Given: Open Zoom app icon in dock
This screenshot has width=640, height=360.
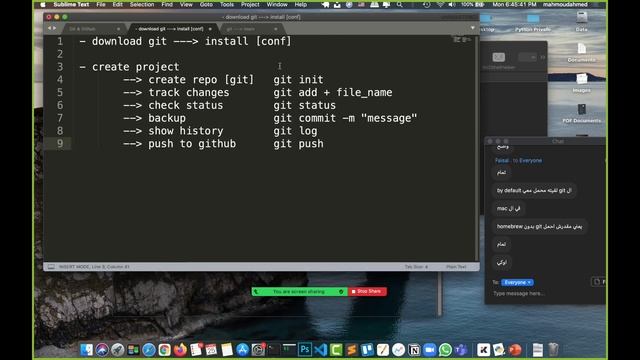Looking at the screenshot, I should pos(429,350).
